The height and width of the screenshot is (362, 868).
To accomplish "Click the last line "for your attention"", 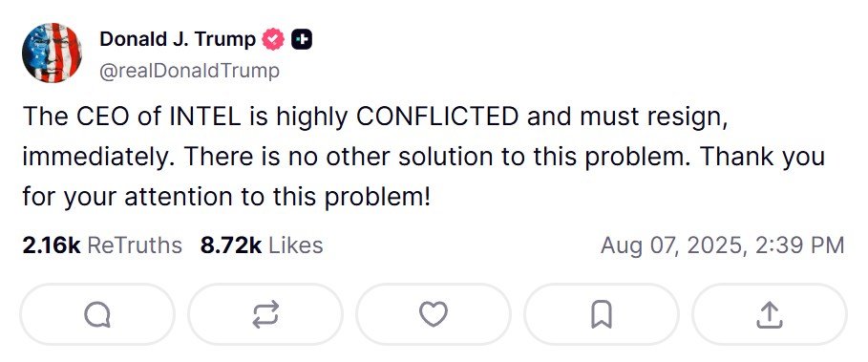I will tap(226, 198).
